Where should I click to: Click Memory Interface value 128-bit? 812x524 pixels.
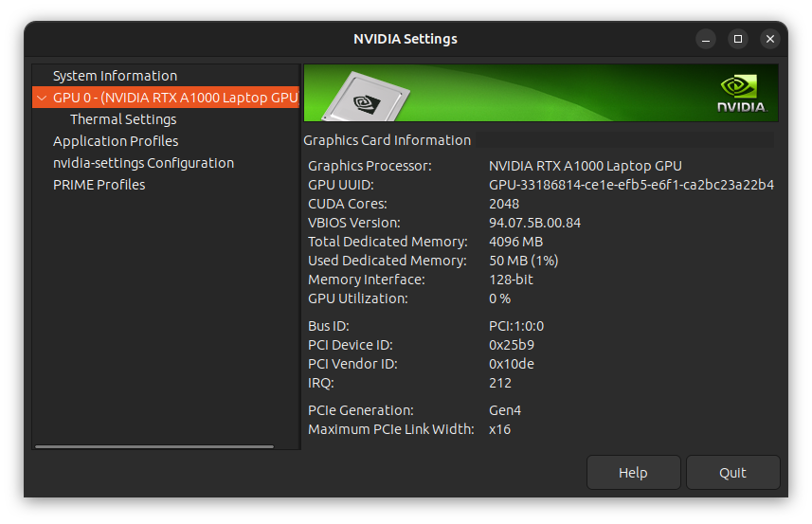tap(511, 280)
